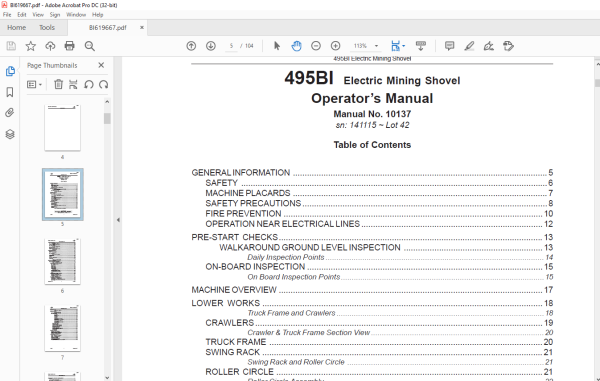This screenshot has height=381, width=600.
Task: Select the page 6 thumbnail
Action: (x=62, y=261)
